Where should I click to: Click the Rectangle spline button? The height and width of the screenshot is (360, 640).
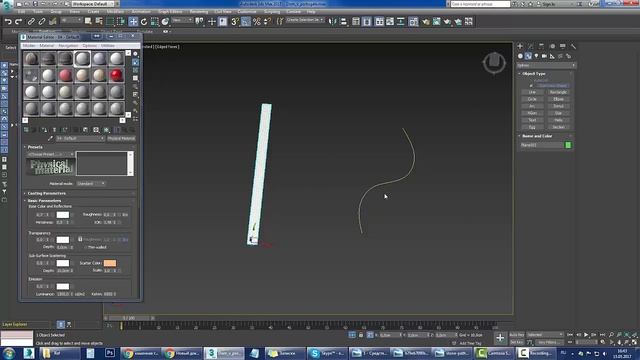tap(558, 92)
